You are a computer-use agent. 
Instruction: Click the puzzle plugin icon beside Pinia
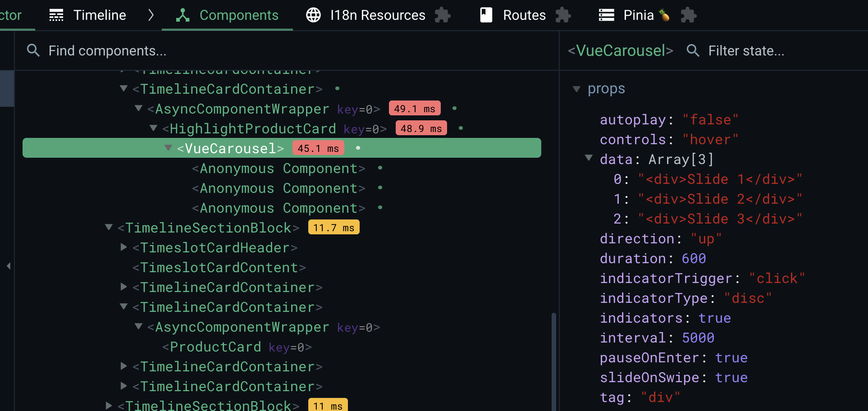tap(688, 15)
